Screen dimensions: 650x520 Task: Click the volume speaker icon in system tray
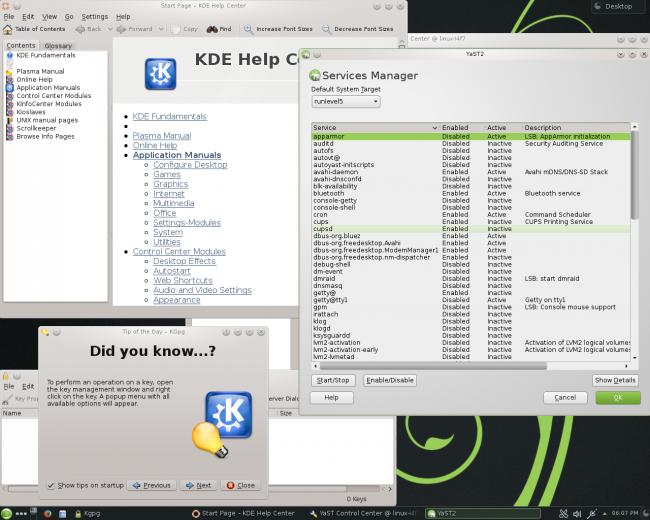coord(577,514)
